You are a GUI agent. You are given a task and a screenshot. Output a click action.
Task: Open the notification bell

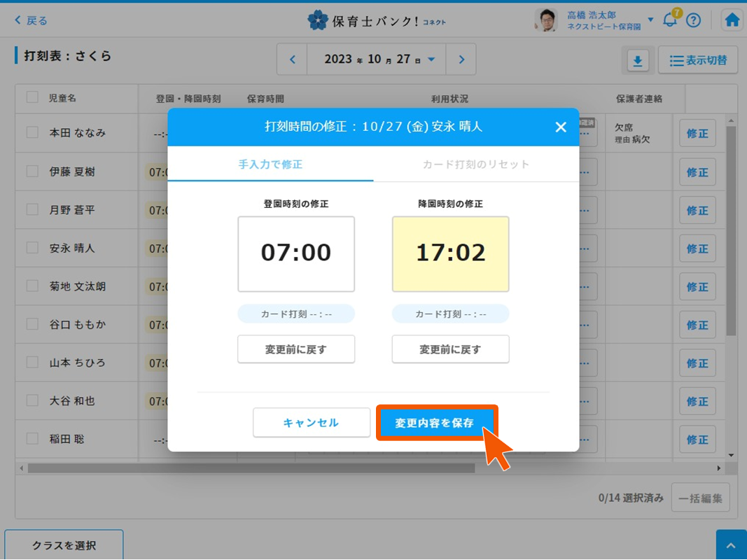click(x=670, y=20)
